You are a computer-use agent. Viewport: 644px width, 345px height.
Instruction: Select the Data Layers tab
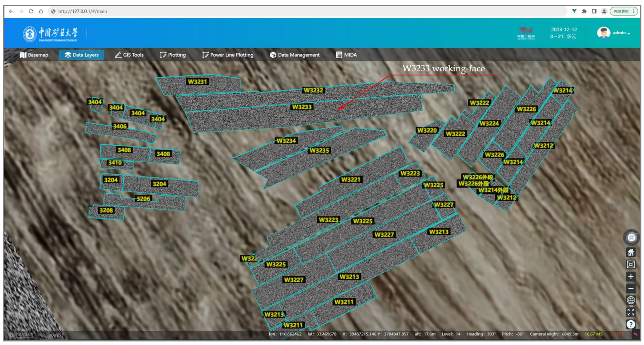click(x=82, y=55)
